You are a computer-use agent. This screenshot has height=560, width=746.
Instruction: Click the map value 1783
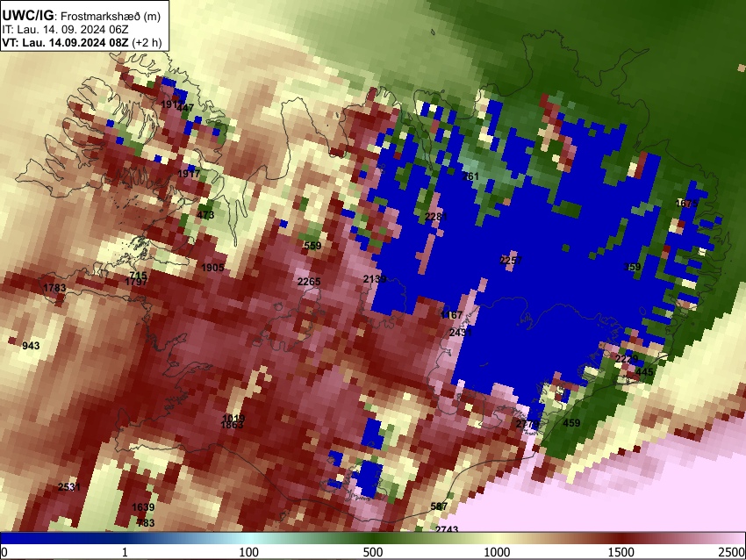[x=54, y=288]
